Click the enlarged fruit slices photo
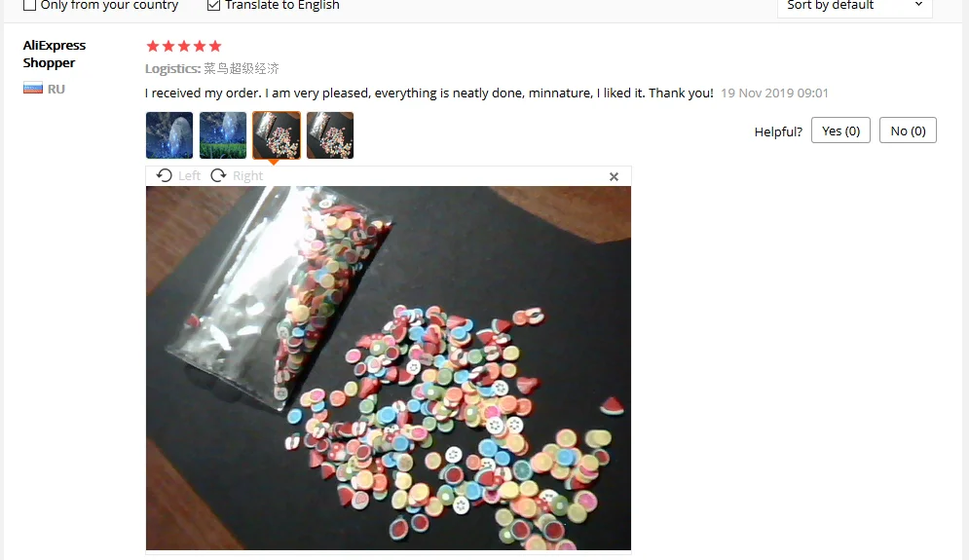Viewport: 969px width, 560px height. (x=389, y=368)
